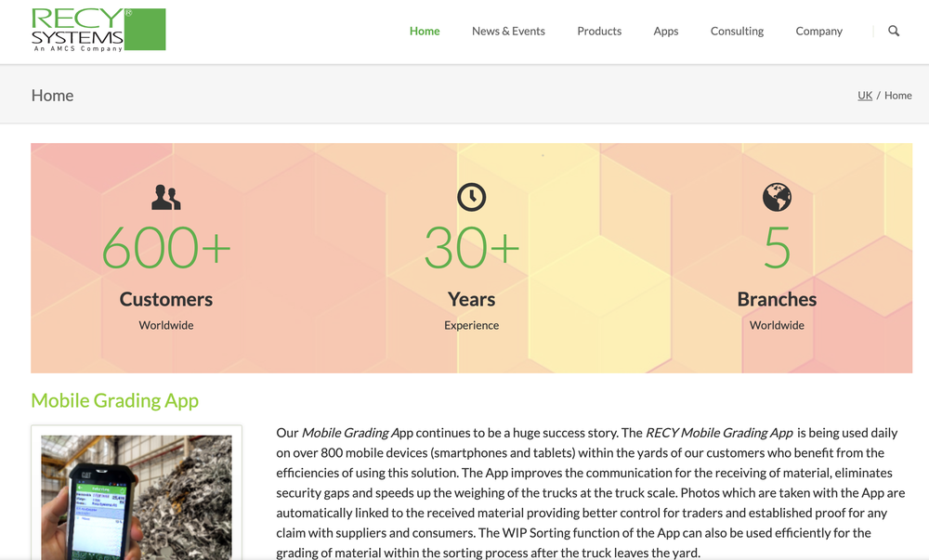The height and width of the screenshot is (560, 929).
Task: Open the search magnifier icon
Action: tap(894, 31)
